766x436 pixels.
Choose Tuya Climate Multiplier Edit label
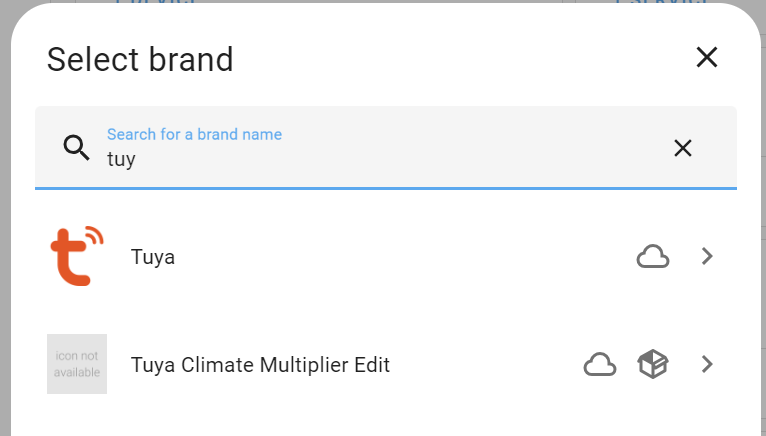[260, 365]
